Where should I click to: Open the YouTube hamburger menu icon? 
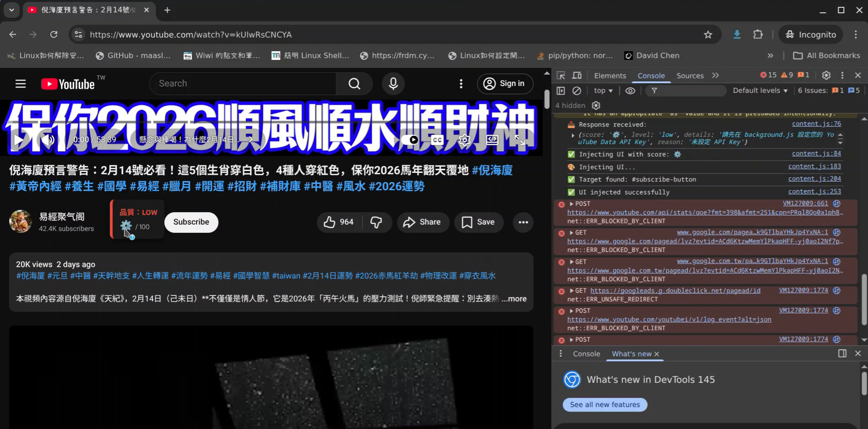click(21, 84)
